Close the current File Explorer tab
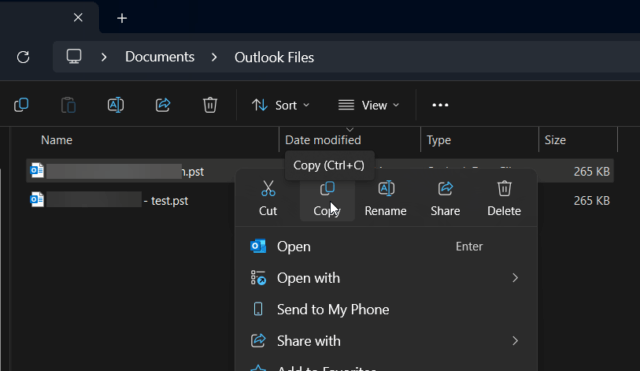The image size is (640, 371). pos(78,18)
